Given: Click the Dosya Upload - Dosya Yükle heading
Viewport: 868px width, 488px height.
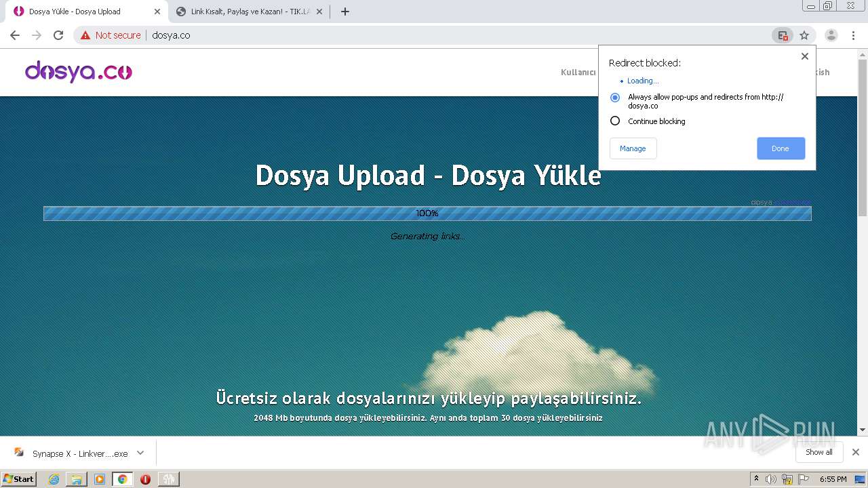Looking at the screenshot, I should 428,176.
